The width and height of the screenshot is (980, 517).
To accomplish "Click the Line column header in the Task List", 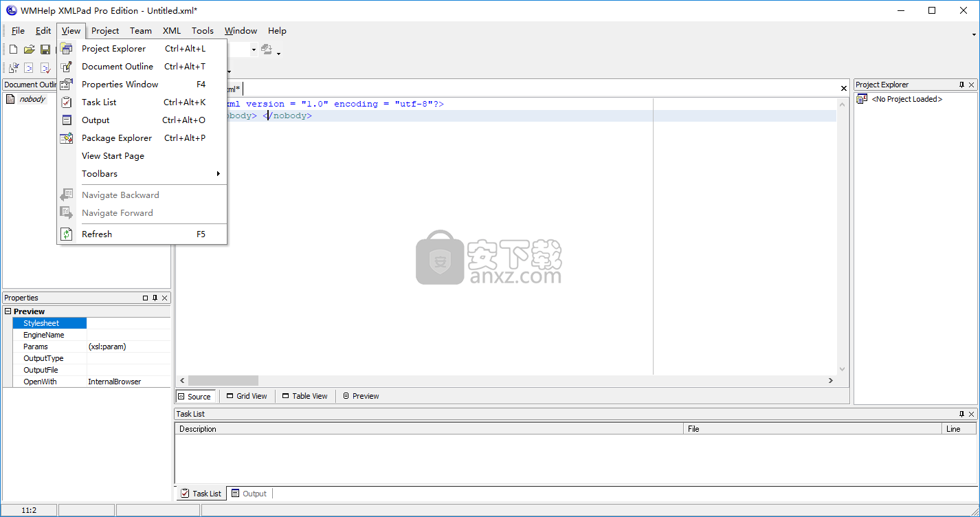I will [x=959, y=429].
